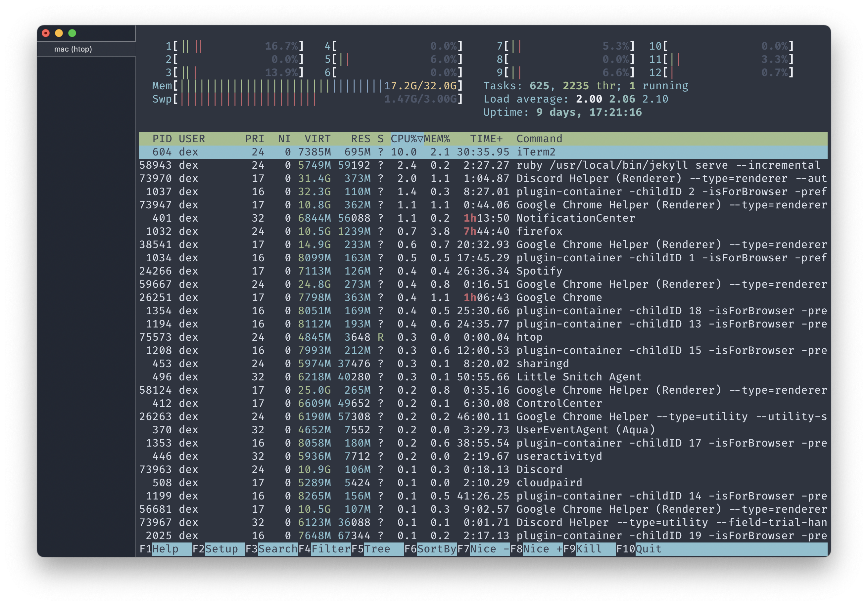
Task: Sort by the RES column header
Action: (361, 139)
